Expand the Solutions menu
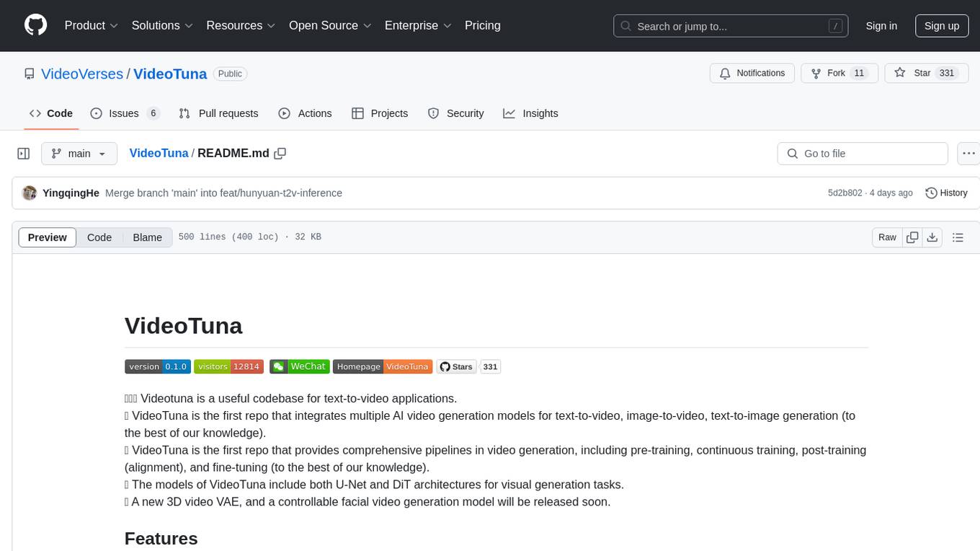This screenshot has width=980, height=551. coord(162,25)
